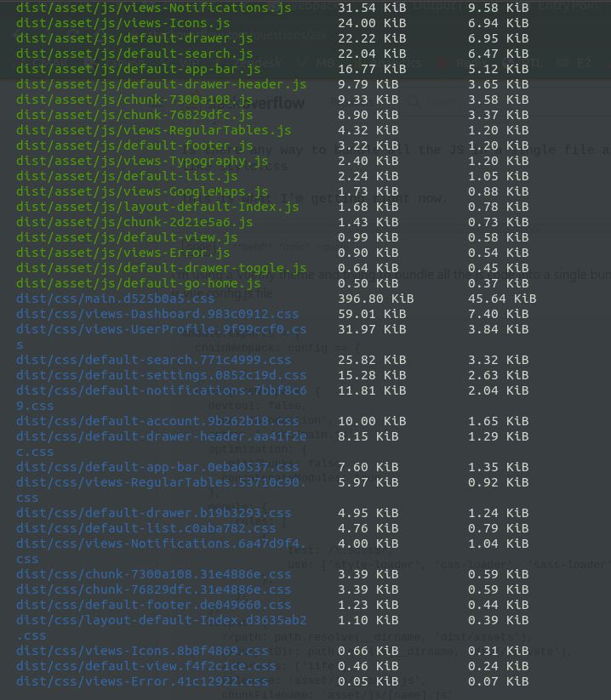The height and width of the screenshot is (700, 611).
Task: Click the 7.40 KiB gzipped value
Action: [x=499, y=314]
